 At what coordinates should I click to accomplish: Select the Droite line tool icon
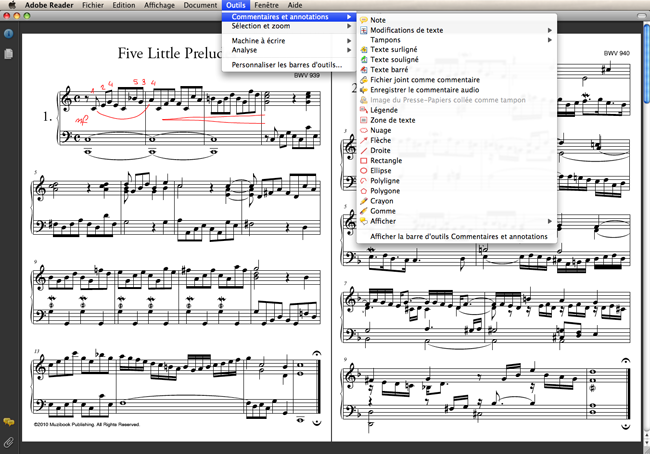point(364,151)
